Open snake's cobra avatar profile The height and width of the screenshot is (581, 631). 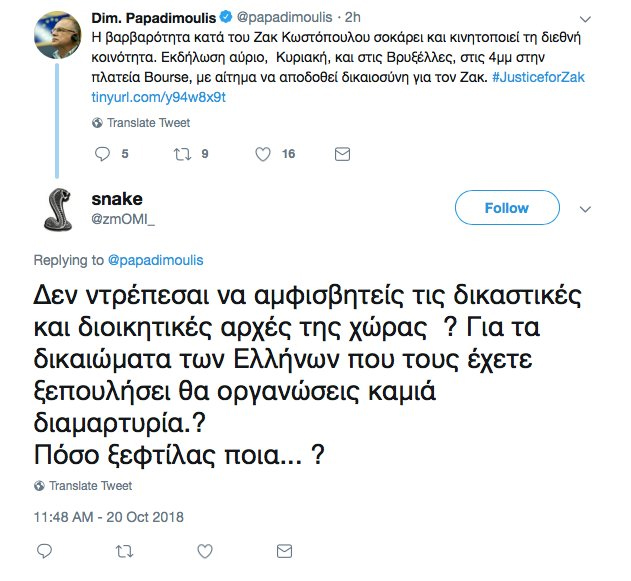[58, 210]
